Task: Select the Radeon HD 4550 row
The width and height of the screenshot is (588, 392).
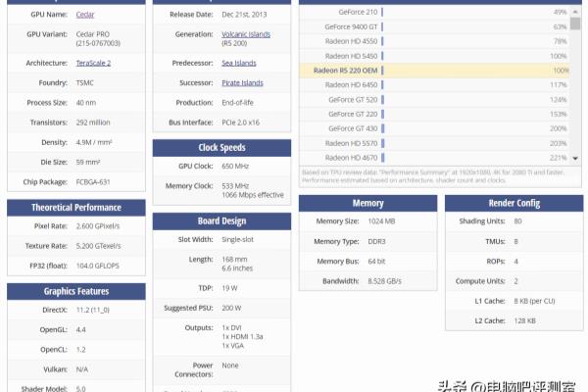Action: click(x=434, y=41)
